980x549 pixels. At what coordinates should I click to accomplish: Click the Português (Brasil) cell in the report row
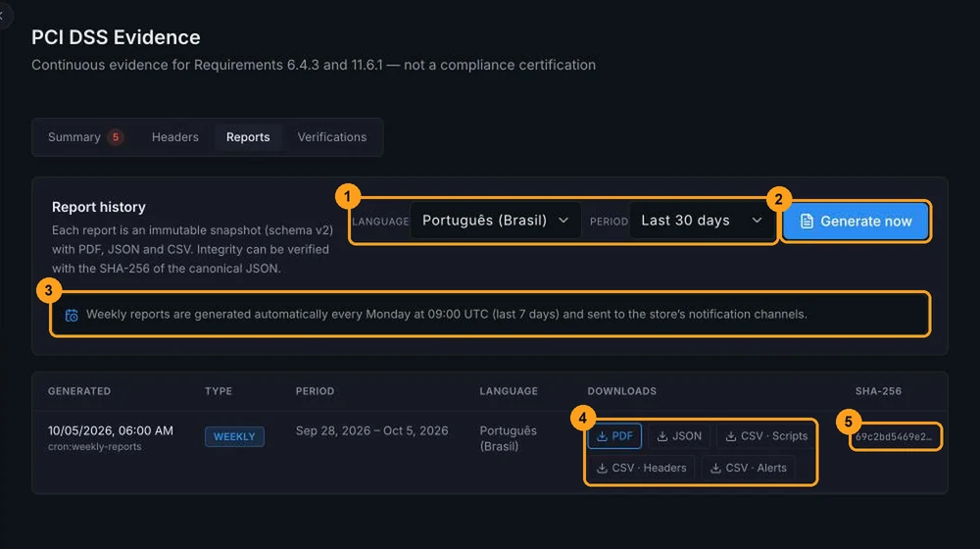click(508, 438)
